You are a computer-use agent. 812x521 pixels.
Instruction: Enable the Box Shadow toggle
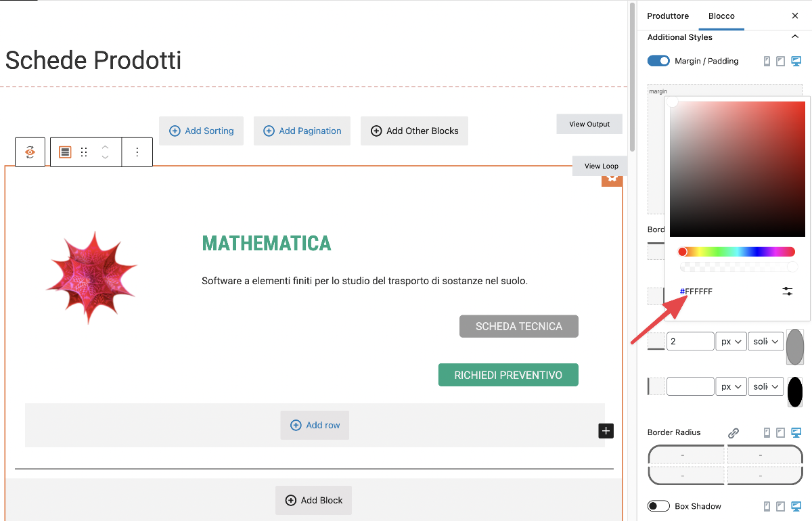pyautogui.click(x=658, y=506)
